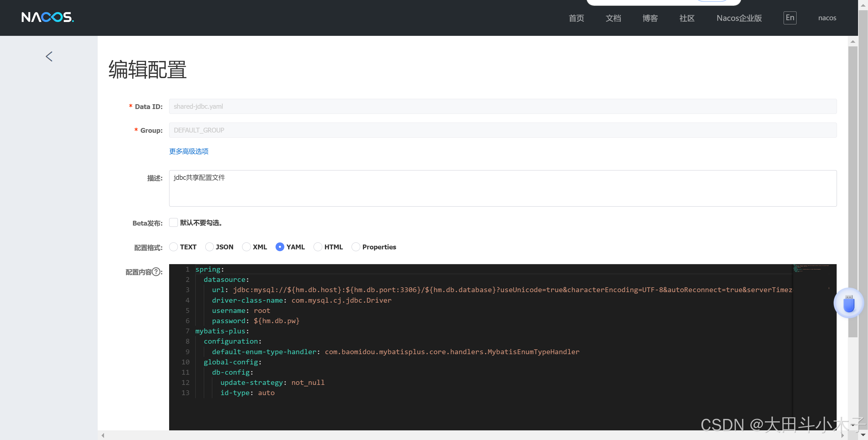The image size is (868, 440).
Task: Click the MybatisEnumTypeHandler value on line 9
Action: [x=452, y=352]
